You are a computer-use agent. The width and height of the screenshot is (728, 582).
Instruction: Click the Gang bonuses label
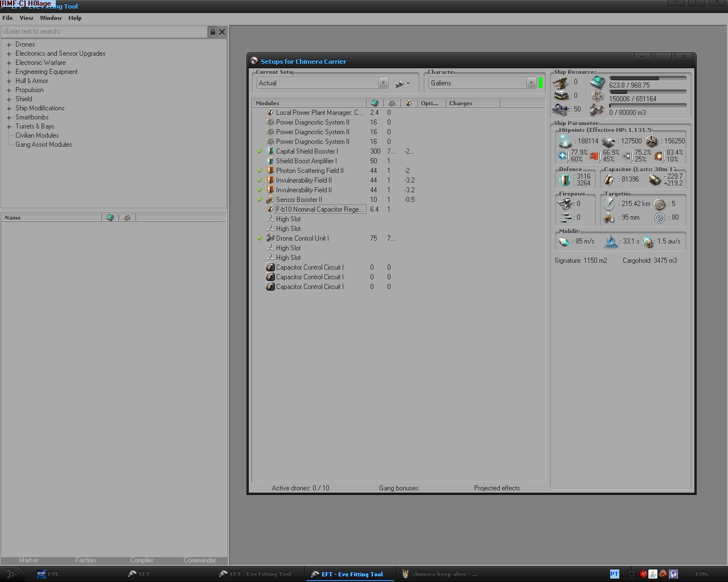coord(398,488)
